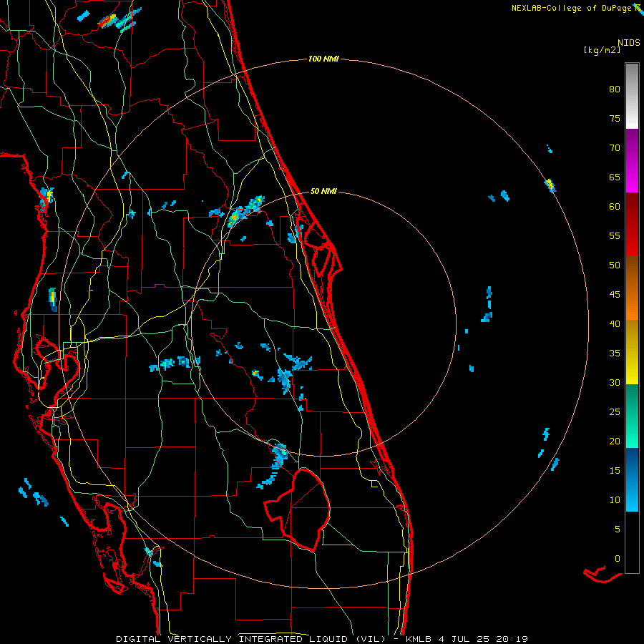Click the 70 value on the scale
This screenshot has width=644, height=644.
tap(615, 148)
